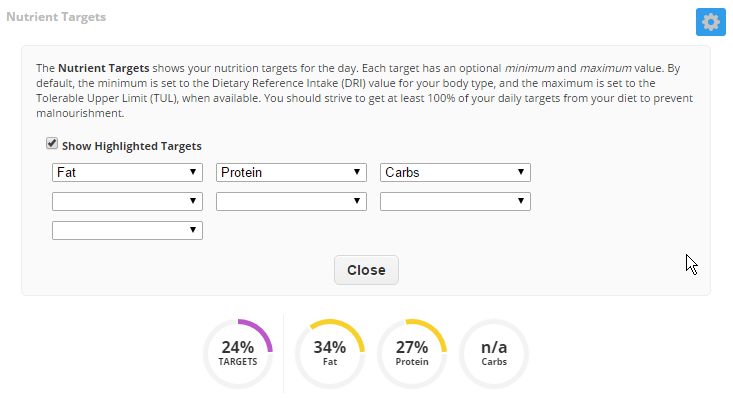Click the 27% Protein circular gauge
Screen dimensions: 733x398
coord(412,354)
